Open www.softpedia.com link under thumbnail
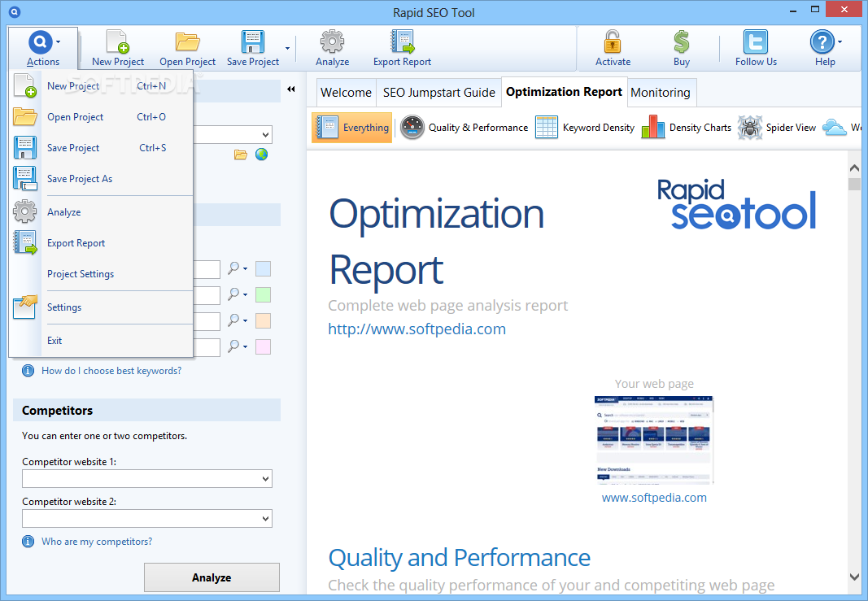This screenshot has width=868, height=601. (x=654, y=498)
